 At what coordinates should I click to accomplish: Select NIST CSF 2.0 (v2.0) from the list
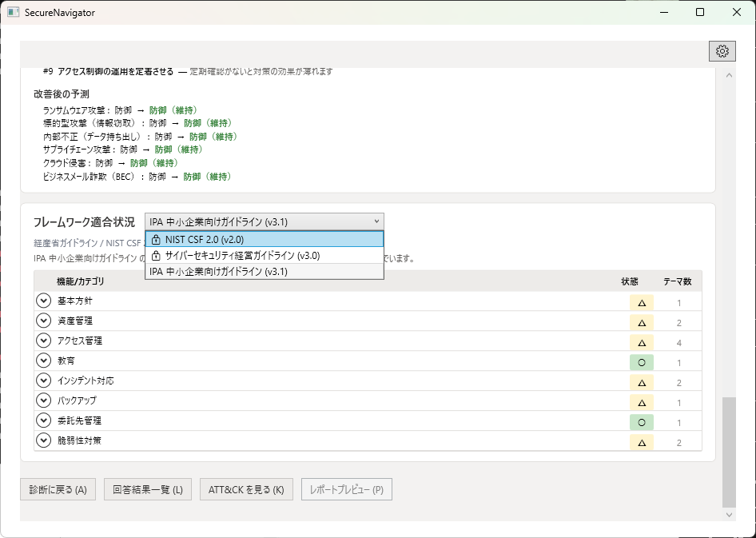pyautogui.click(x=240, y=238)
